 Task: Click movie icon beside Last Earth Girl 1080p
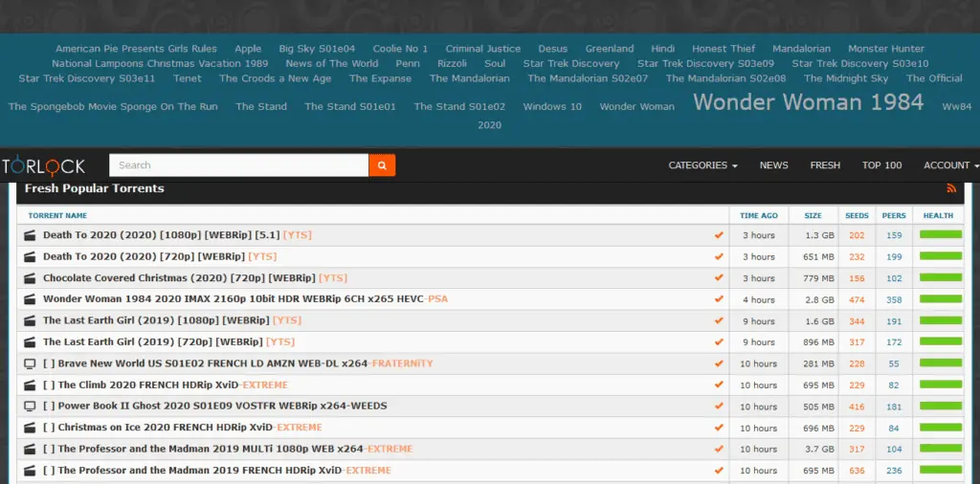[29, 320]
